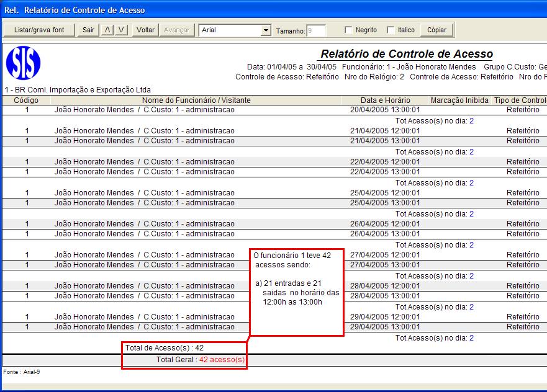
Task: Select the 21/04/2005 12:00:01 access row
Action: coord(274,131)
